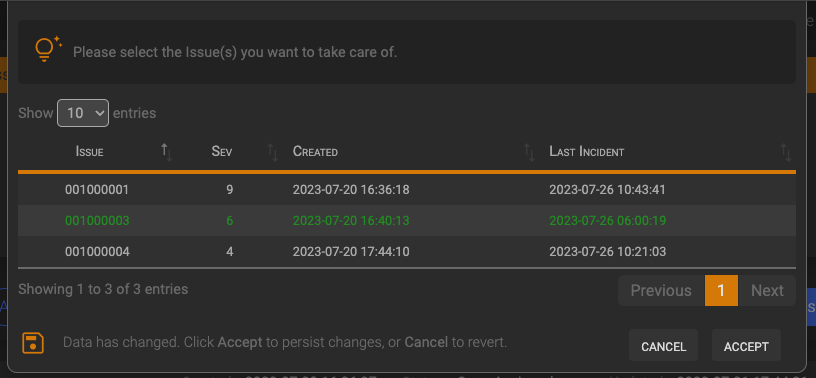
Task: Click the floppy disk save icon
Action: click(x=33, y=344)
